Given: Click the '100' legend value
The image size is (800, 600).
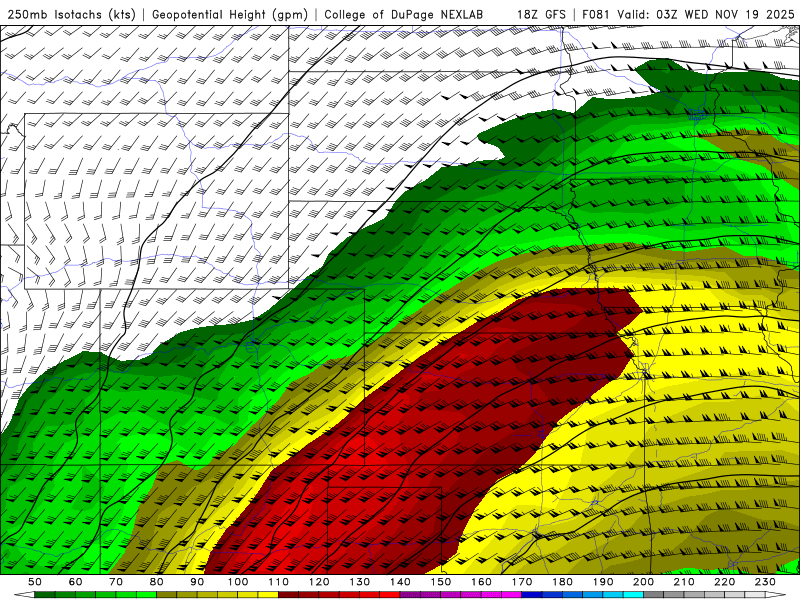Looking at the screenshot, I should [x=238, y=582].
